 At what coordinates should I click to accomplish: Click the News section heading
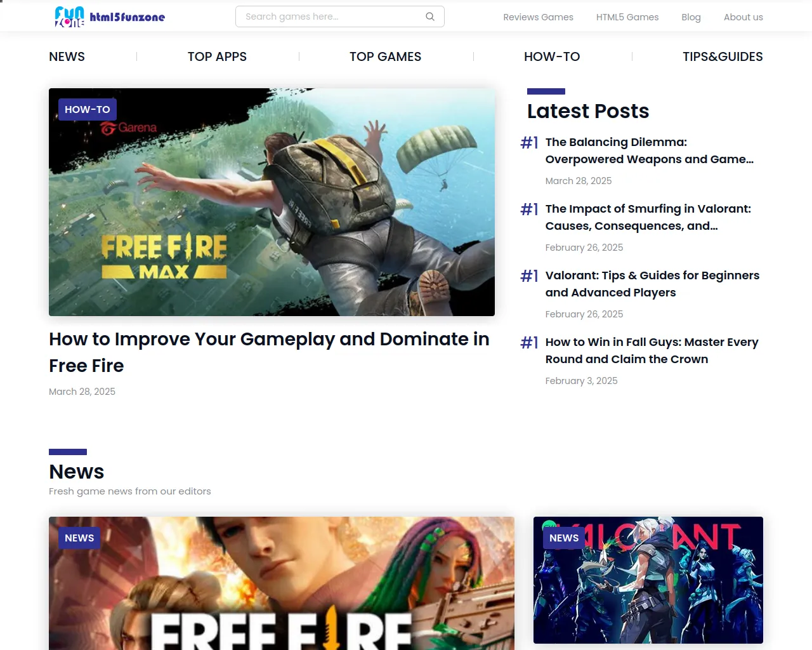[76, 472]
